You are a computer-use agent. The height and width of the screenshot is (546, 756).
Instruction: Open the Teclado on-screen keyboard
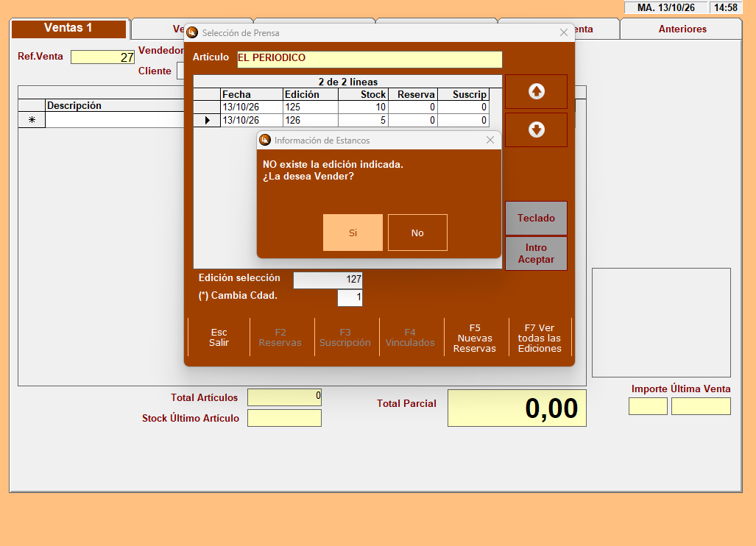(x=536, y=219)
